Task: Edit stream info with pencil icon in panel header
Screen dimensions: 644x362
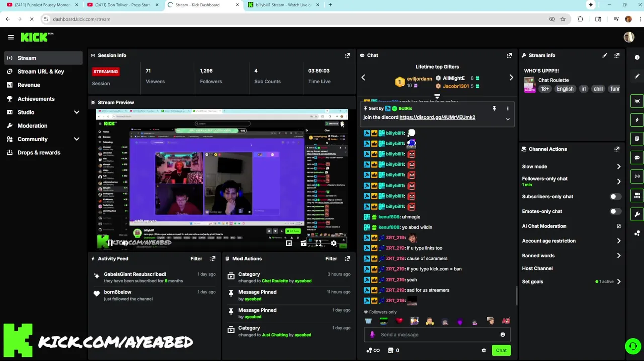Action: pyautogui.click(x=605, y=55)
